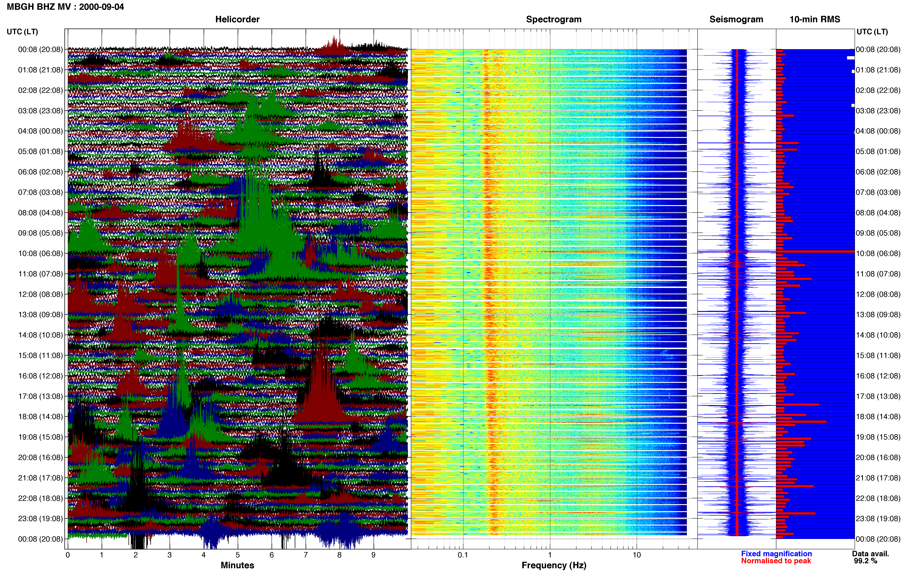Click the 'Frequency (Hz)' axis label
The image size is (924, 578).
pyautogui.click(x=554, y=565)
